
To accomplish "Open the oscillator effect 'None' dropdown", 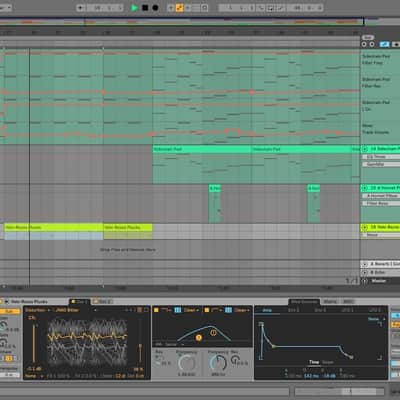I will tap(34, 376).
